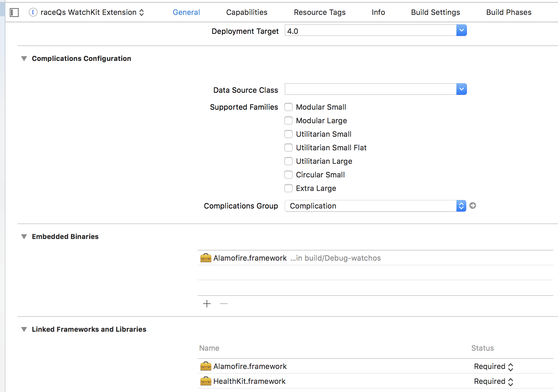Open the Complications Group popup menu
The width and height of the screenshot is (558, 392).
pyautogui.click(x=375, y=206)
